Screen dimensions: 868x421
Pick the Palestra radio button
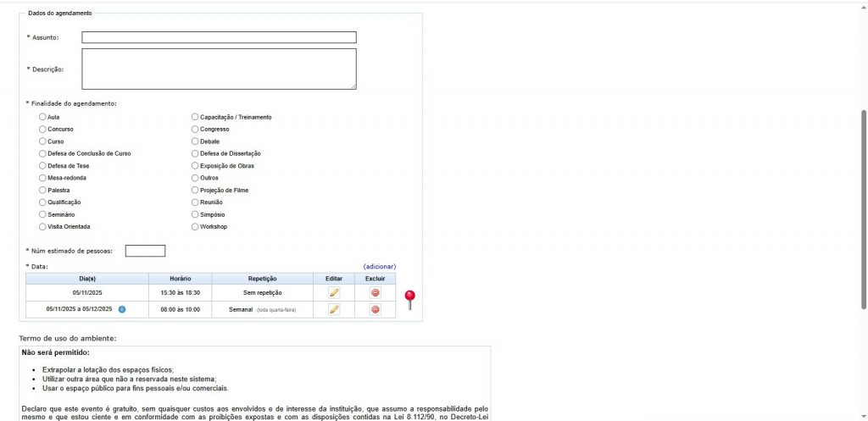pos(43,191)
